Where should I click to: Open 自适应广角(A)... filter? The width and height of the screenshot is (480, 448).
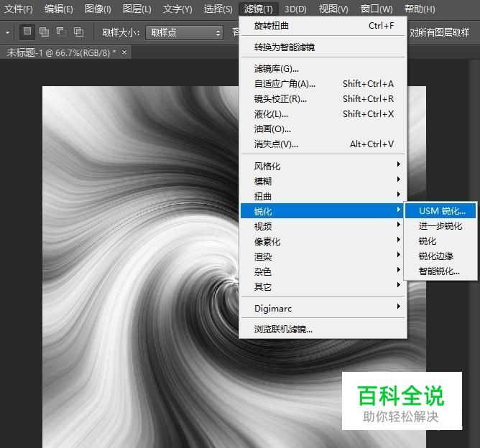(323, 84)
